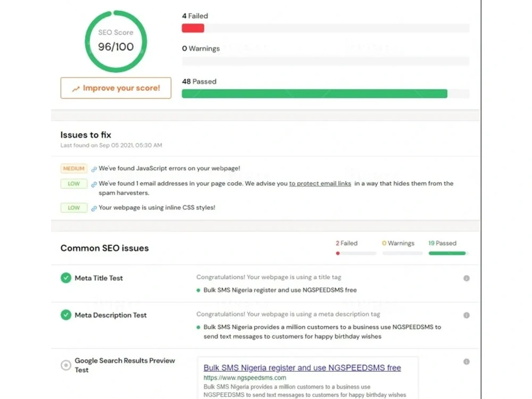Click 'Your webpage is using inline CSS styles!' text
Image resolution: width=532 pixels, height=399 pixels.
click(157, 207)
